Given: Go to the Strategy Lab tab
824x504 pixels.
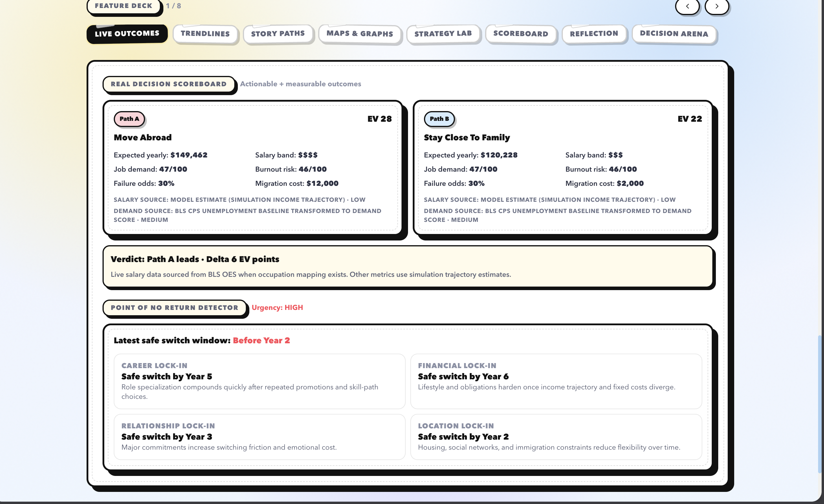Looking at the screenshot, I should [x=443, y=34].
